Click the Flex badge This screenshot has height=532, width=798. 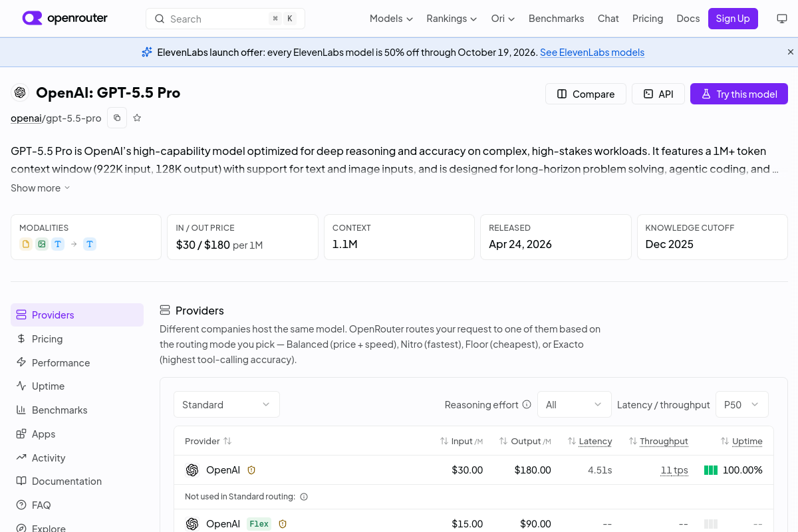coord(259,524)
